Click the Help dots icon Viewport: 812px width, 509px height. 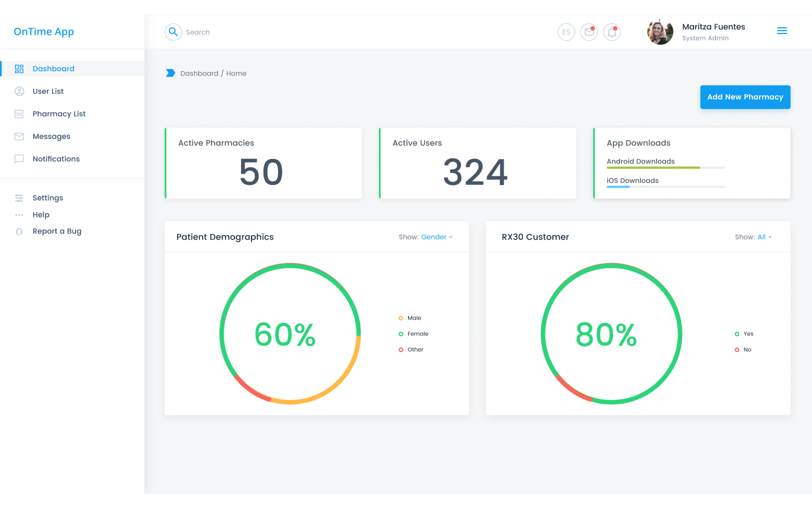tap(19, 215)
